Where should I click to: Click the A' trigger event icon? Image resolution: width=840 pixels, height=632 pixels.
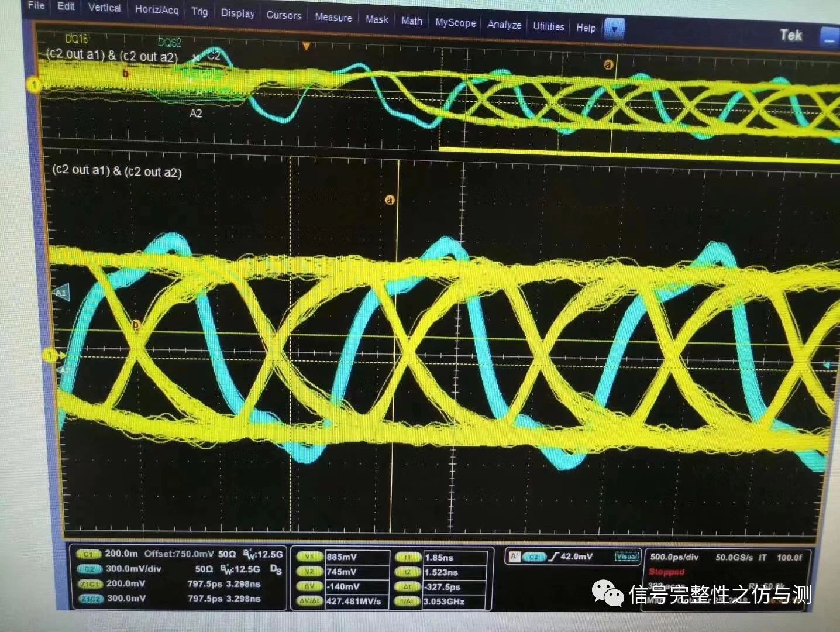tap(514, 556)
